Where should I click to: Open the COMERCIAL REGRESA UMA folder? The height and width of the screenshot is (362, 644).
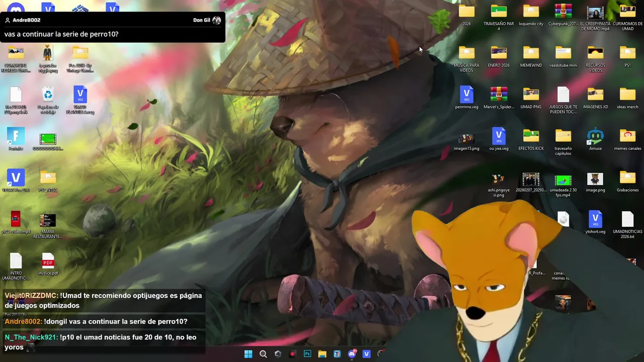pyautogui.click(x=16, y=60)
